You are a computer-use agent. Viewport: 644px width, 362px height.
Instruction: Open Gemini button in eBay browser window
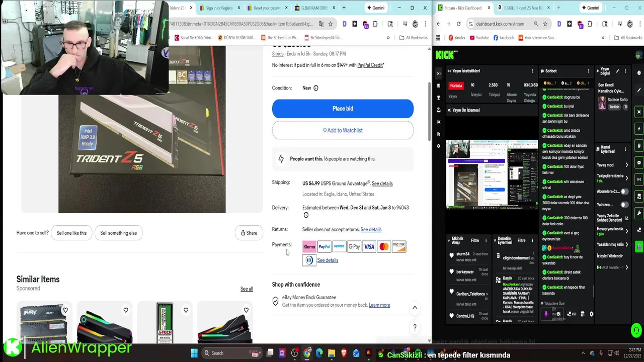click(376, 8)
